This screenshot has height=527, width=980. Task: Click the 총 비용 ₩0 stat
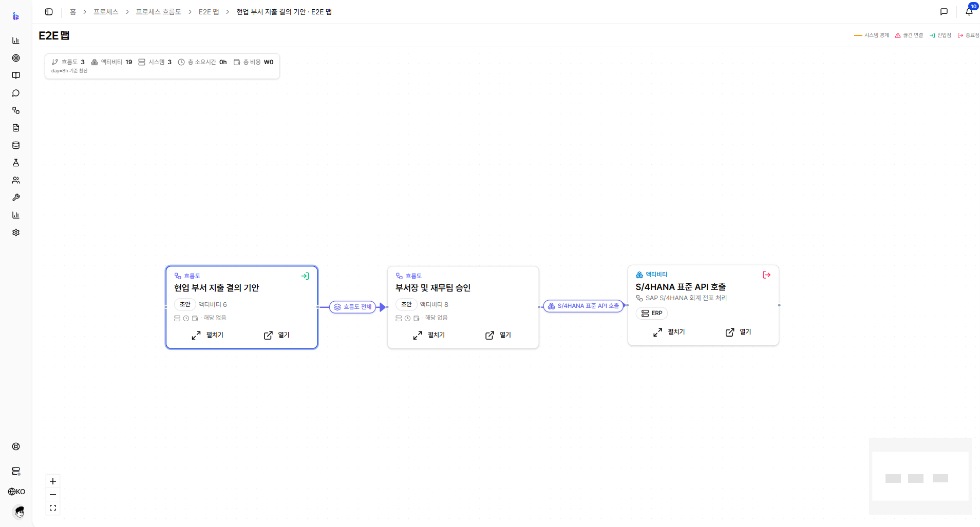(254, 62)
